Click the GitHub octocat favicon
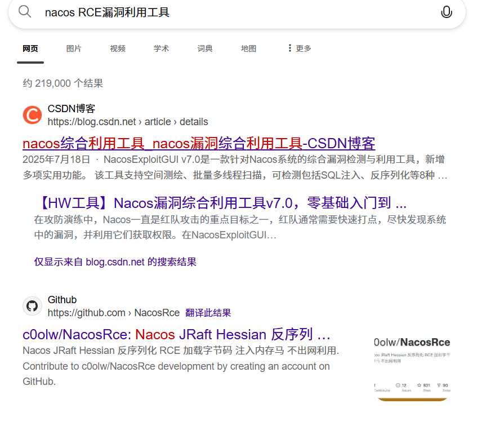The image size is (504, 430). tap(32, 306)
